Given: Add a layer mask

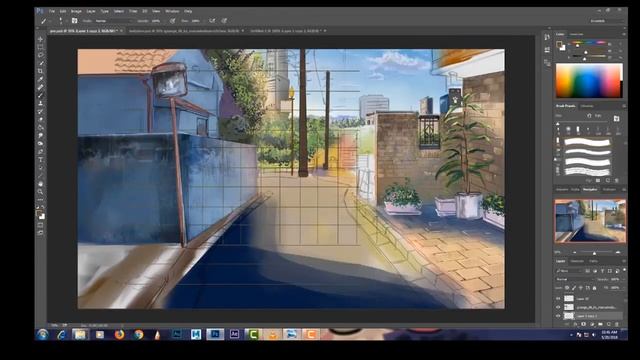Looking at the screenshot, I should 584,324.
